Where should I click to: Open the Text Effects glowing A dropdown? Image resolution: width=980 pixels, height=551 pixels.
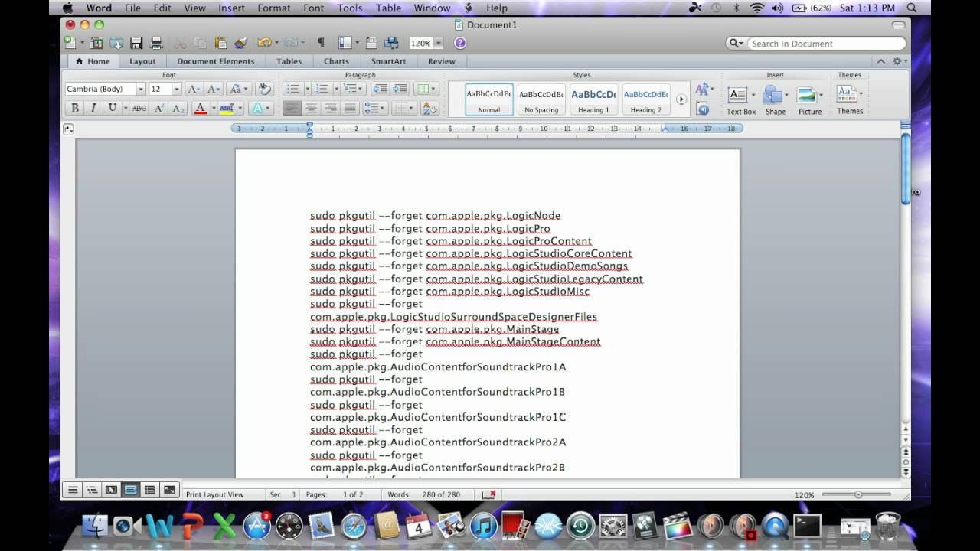pos(260,109)
